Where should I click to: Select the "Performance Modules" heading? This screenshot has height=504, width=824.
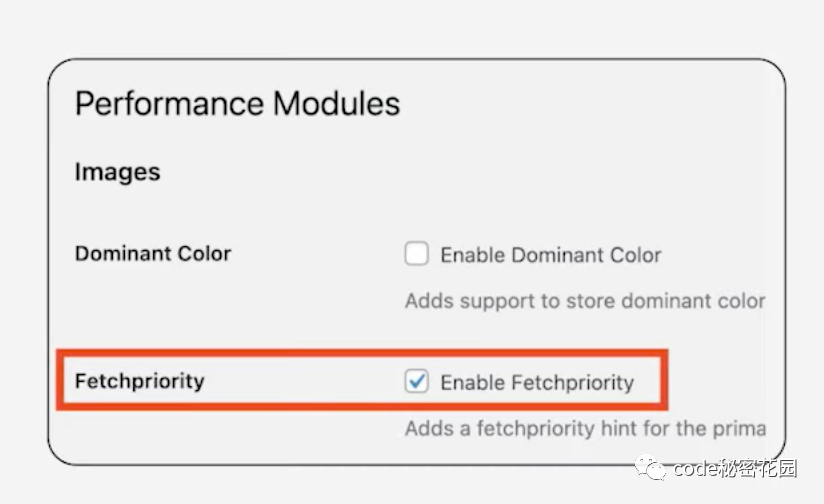point(237,104)
